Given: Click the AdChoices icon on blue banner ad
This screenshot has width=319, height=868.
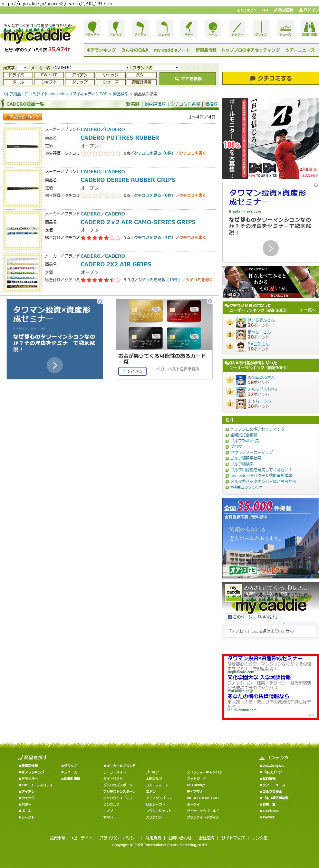Looking at the screenshot, I should click(x=100, y=301).
